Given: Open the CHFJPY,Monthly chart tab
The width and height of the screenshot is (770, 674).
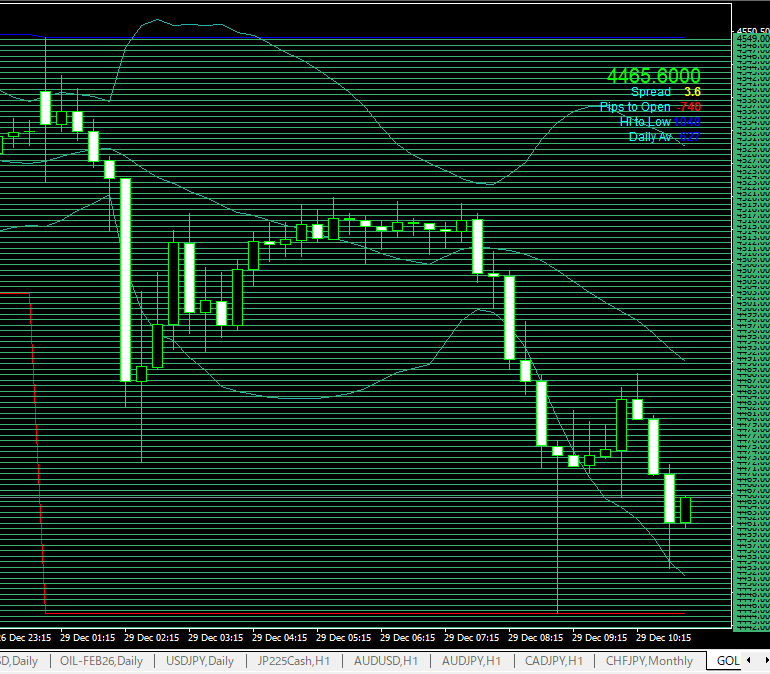Looking at the screenshot, I should [x=649, y=661].
